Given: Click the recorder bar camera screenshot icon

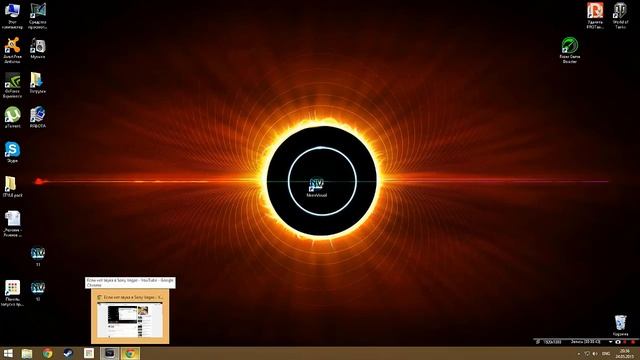Looking at the screenshot, I should click(x=618, y=342).
